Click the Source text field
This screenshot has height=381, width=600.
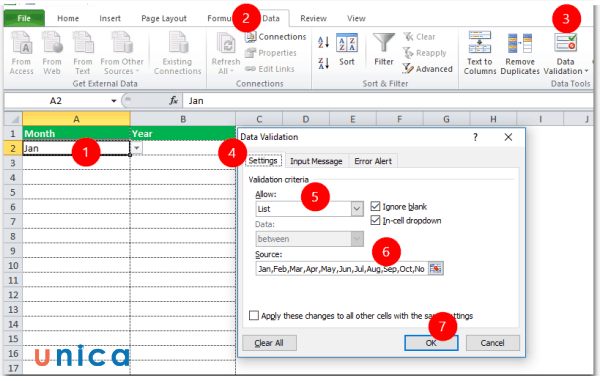point(341,269)
